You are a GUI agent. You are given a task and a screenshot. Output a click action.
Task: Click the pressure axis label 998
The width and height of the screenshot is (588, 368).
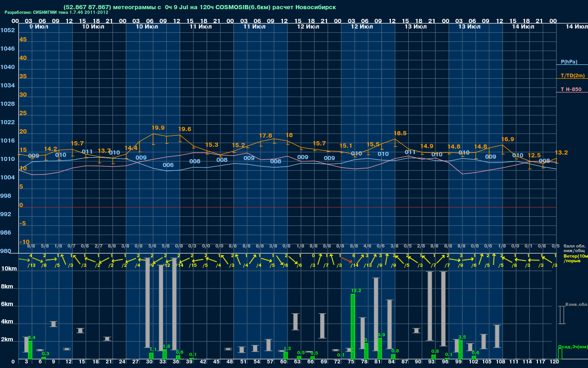pos(6,196)
